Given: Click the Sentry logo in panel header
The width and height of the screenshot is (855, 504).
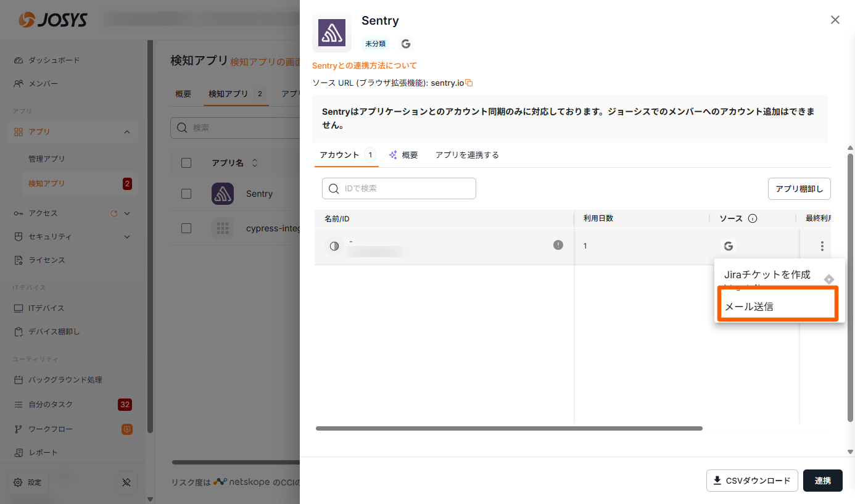Looking at the screenshot, I should pyautogui.click(x=332, y=33).
